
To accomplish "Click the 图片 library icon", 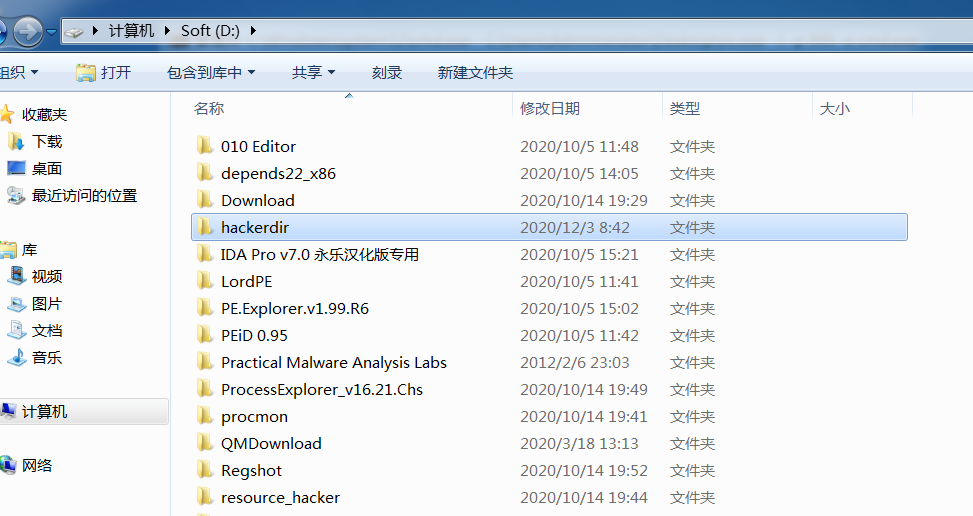I will coord(17,304).
